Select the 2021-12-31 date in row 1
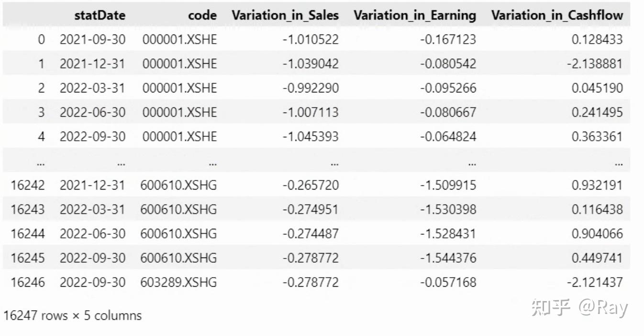Screen dimensions: 644x336 [92, 64]
